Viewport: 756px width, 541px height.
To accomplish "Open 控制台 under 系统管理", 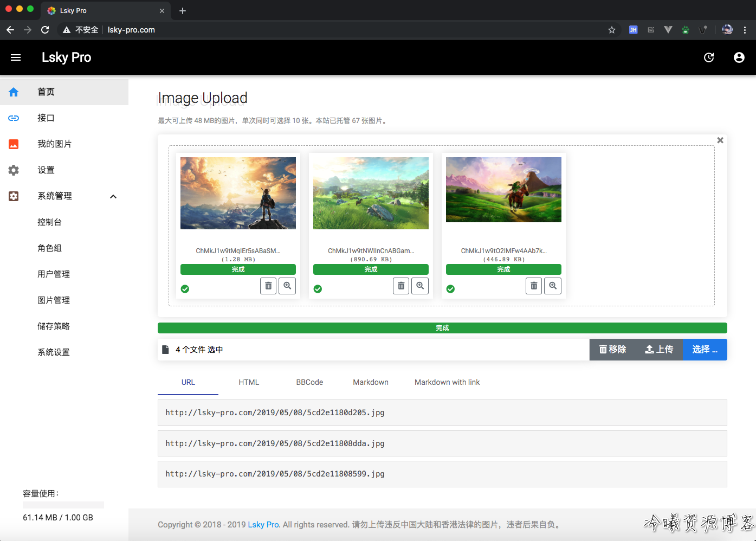I will click(64, 222).
